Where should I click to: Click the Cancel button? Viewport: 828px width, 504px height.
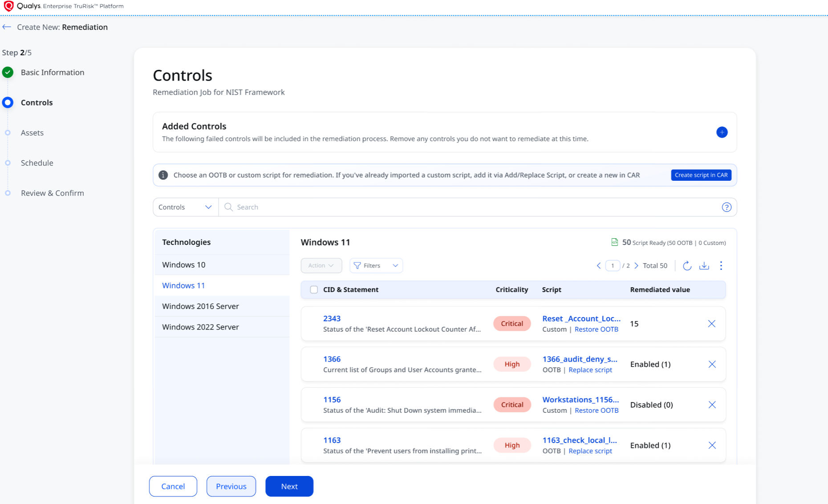coord(173,486)
